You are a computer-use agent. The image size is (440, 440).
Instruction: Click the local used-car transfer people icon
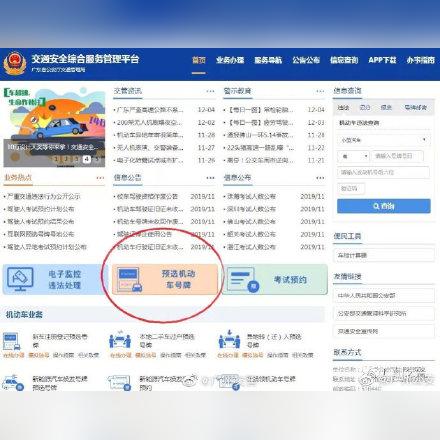coord(120,340)
